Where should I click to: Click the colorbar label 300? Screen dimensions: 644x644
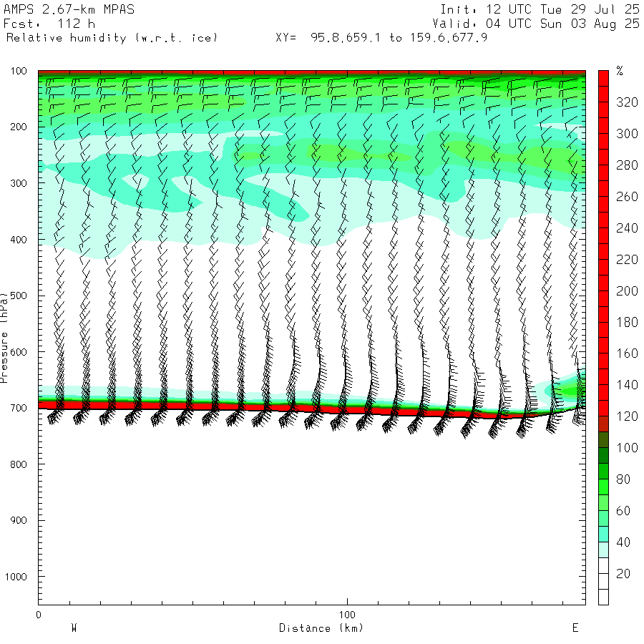click(627, 134)
